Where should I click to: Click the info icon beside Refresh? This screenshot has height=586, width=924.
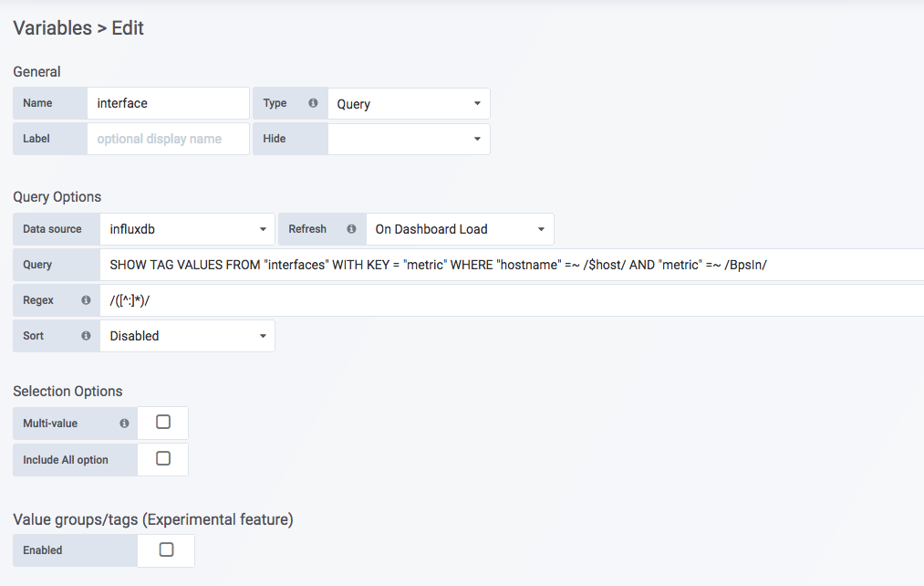(352, 229)
